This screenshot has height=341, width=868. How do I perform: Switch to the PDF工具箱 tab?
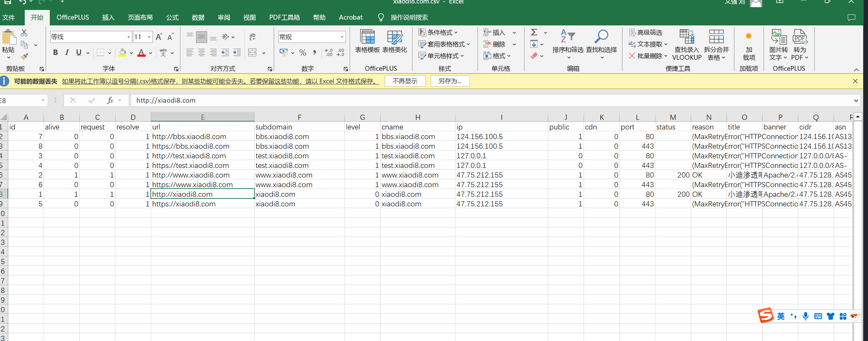coord(284,18)
